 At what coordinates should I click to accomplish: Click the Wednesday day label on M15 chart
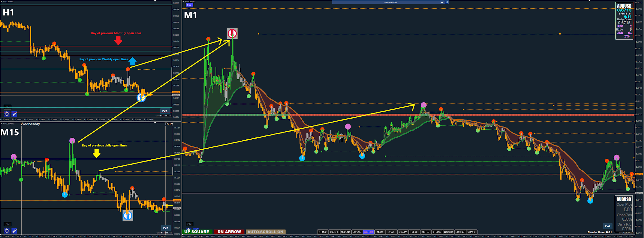pyautogui.click(x=30, y=124)
